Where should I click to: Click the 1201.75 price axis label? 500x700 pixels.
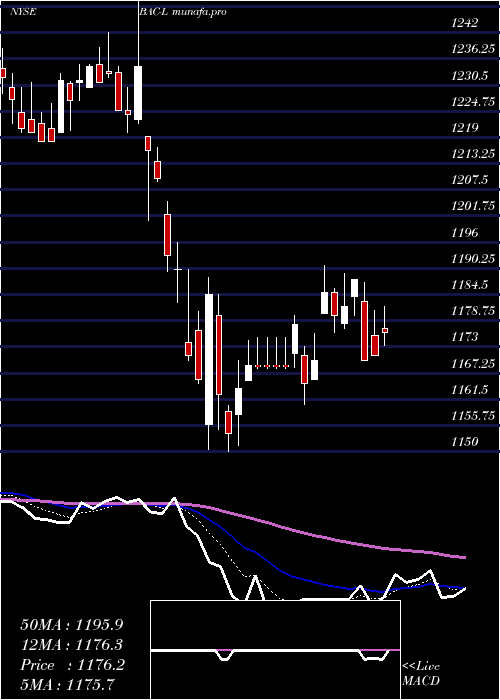coord(473,207)
